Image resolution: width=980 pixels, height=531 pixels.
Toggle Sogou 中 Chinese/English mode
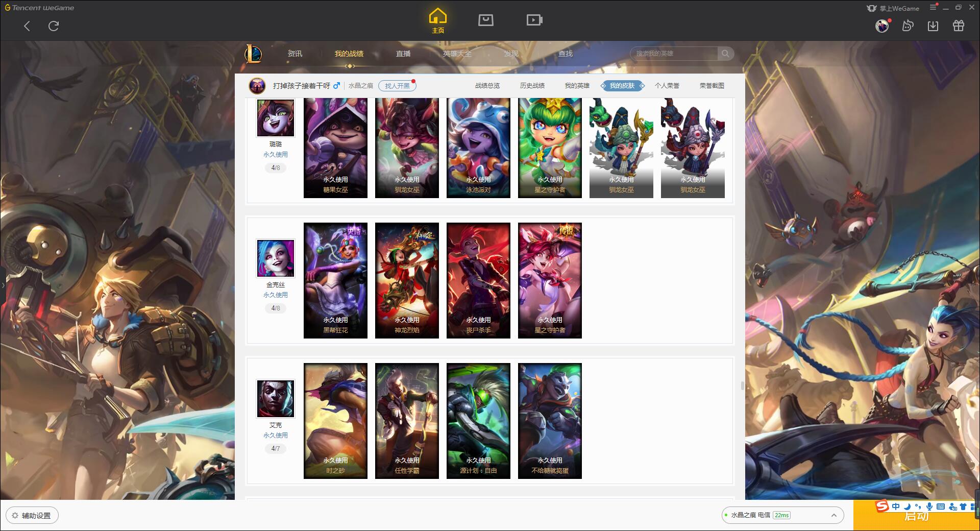(895, 506)
